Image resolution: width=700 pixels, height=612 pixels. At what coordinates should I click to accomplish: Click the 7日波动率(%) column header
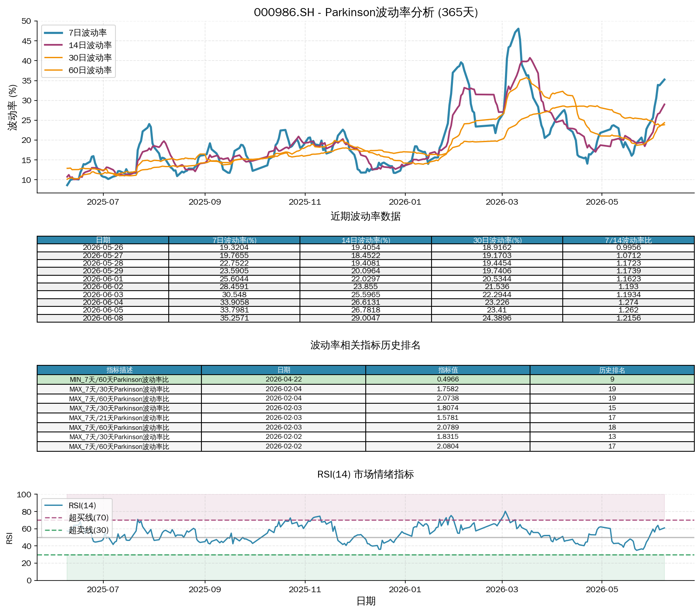pyautogui.click(x=234, y=240)
